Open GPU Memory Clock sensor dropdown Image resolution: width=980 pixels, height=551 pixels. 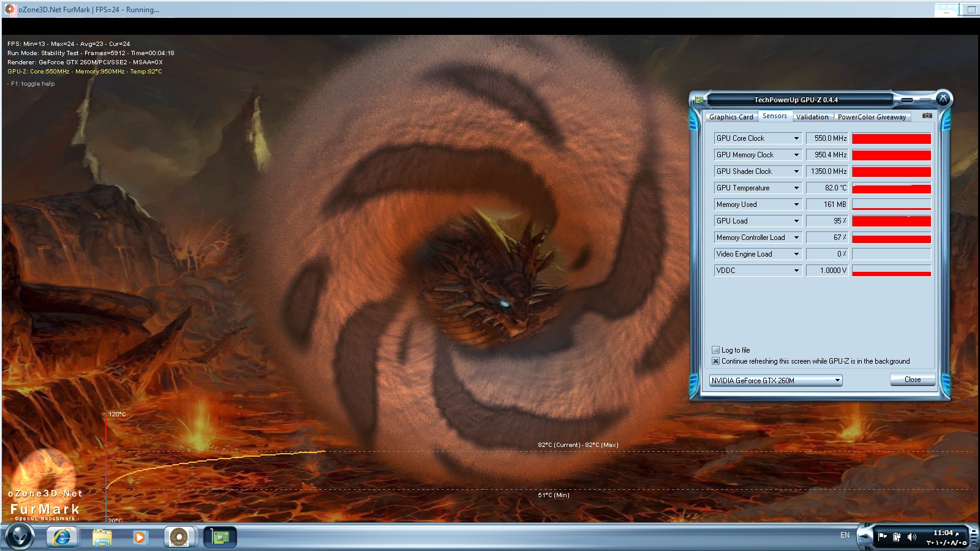point(796,155)
